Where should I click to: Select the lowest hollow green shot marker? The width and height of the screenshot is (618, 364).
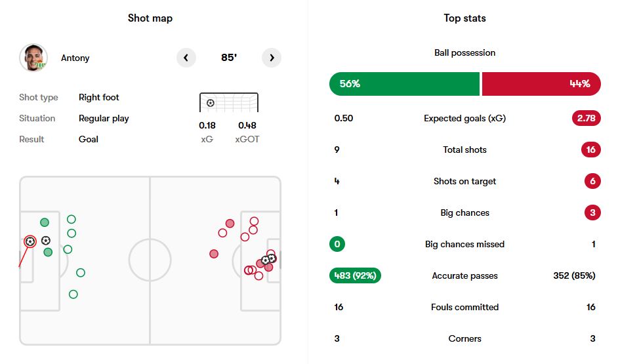[73, 294]
